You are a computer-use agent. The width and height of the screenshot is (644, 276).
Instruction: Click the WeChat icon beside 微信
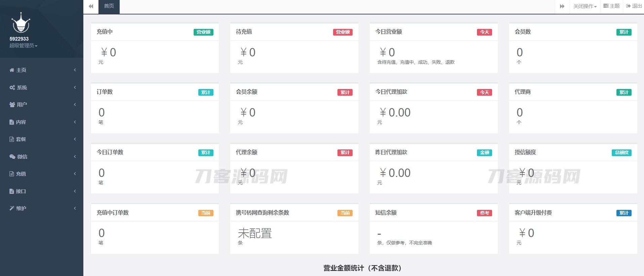[x=12, y=157]
